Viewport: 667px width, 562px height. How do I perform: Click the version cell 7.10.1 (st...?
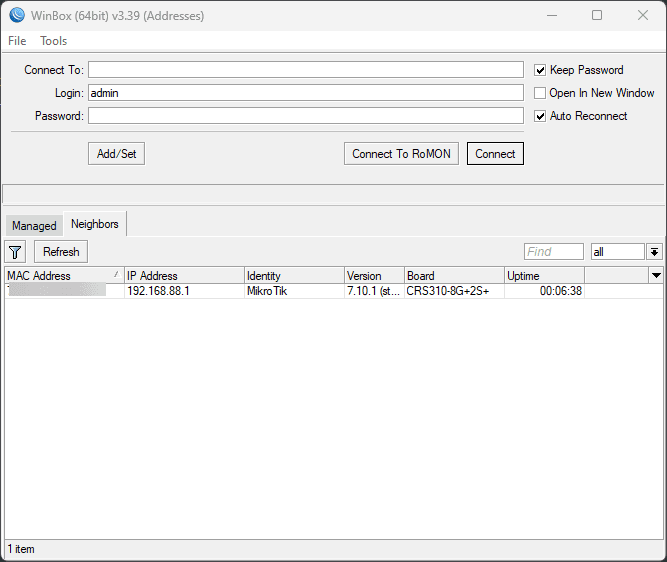[x=374, y=291]
